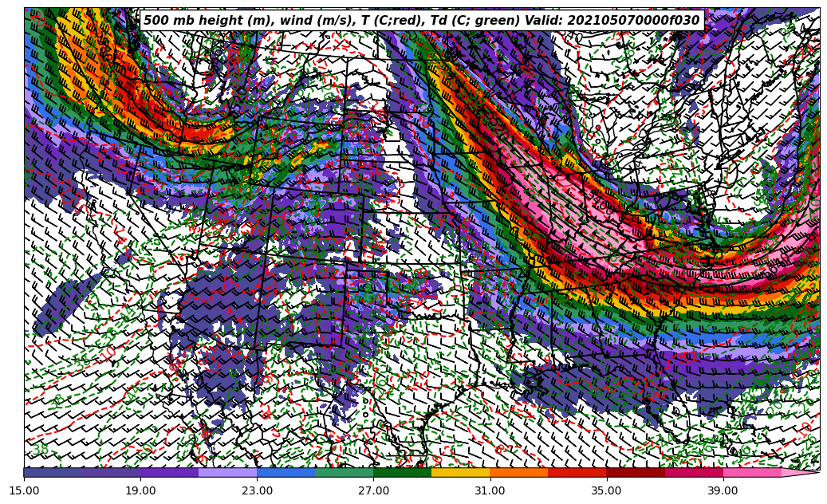The height and width of the screenshot is (504, 827).
Task: Pick the golden-yellow colorbar segment left of 31.00
Action: pos(460,472)
